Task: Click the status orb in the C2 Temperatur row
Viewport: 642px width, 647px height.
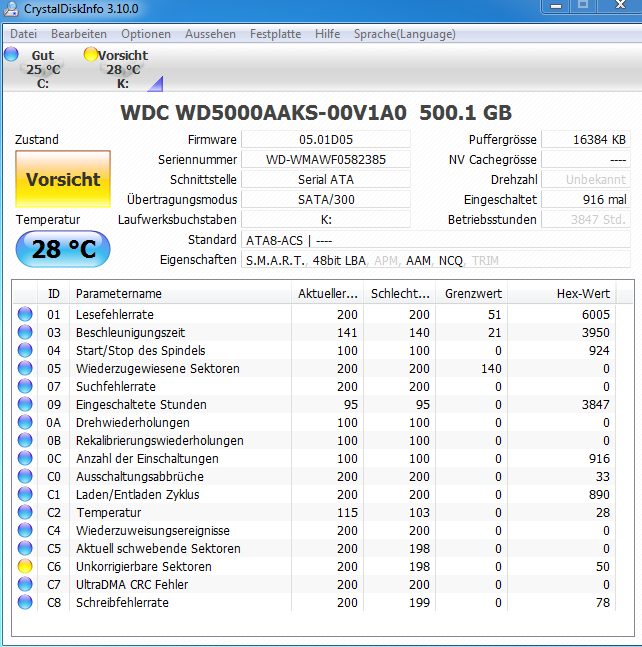Action: point(25,512)
